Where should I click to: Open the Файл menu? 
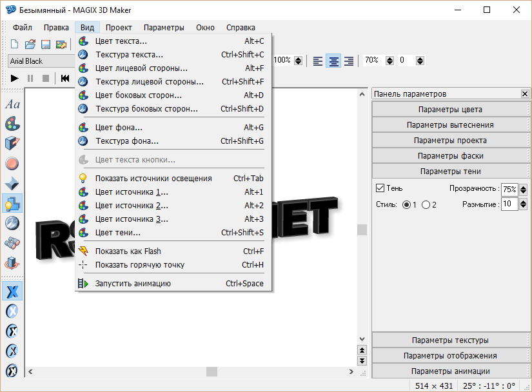23,28
